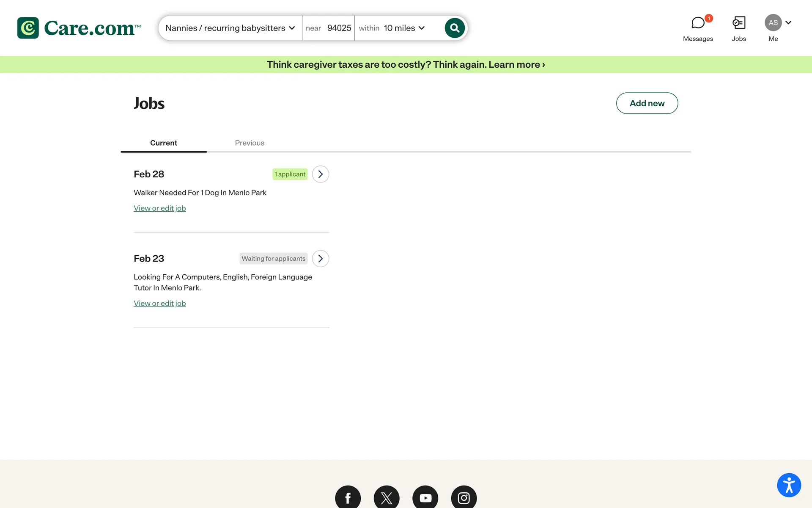Open the Messages icon
Viewport: 812px width, 508px height.
698,23
